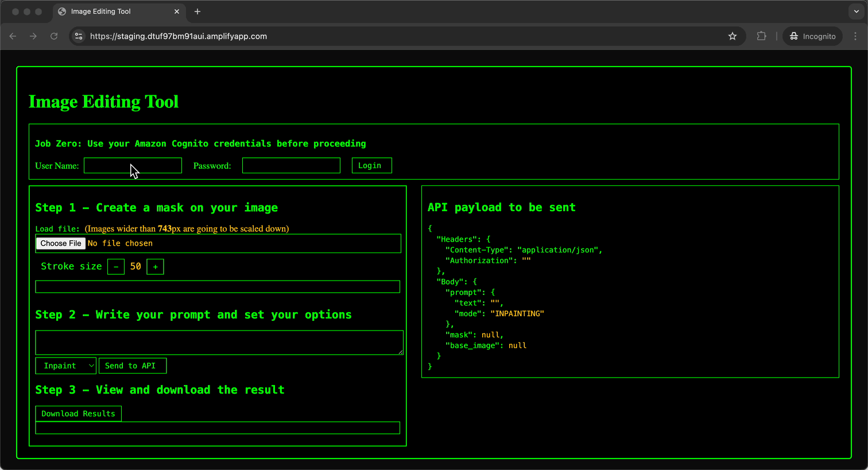This screenshot has width=868, height=470.
Task: Close the Image Editing Tool tab
Action: coord(177,11)
